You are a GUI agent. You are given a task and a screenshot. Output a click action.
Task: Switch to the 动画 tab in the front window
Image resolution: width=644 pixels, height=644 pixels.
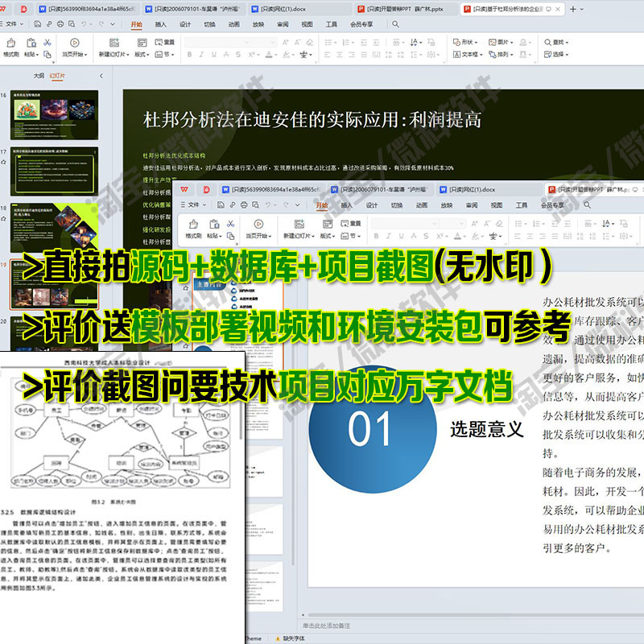point(421,205)
